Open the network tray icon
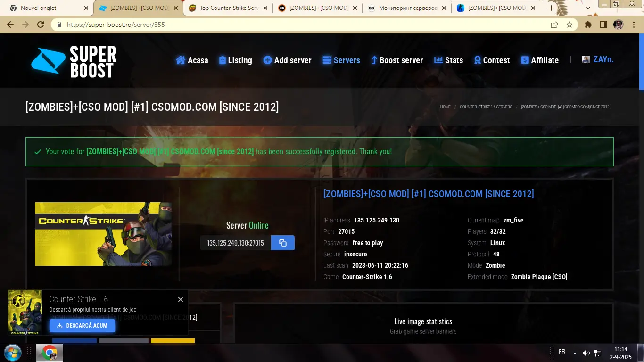The width and height of the screenshot is (644, 362). pyautogui.click(x=598, y=353)
